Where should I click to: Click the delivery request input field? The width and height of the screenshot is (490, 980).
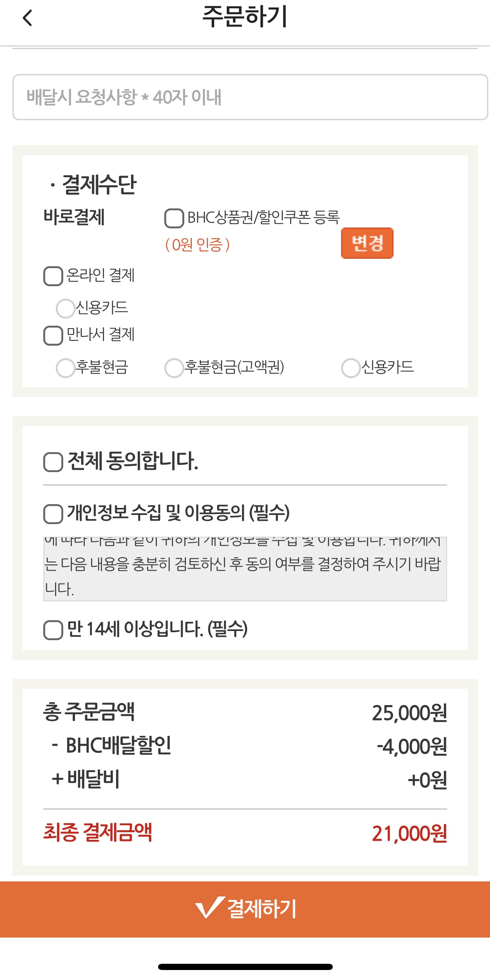[250, 97]
